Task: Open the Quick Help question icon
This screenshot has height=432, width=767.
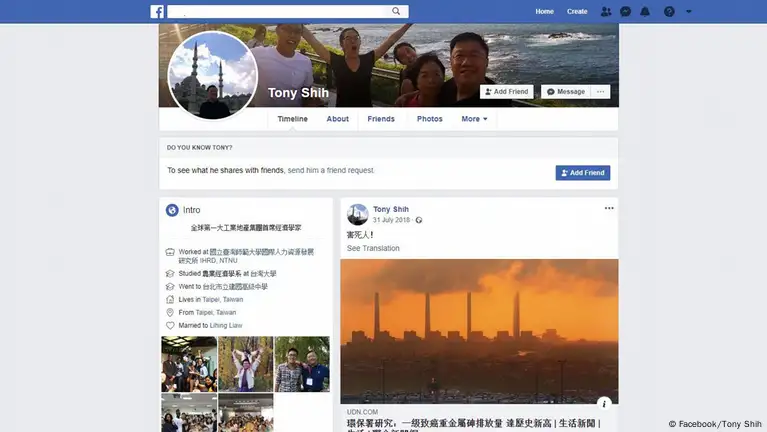Action: pyautogui.click(x=669, y=12)
